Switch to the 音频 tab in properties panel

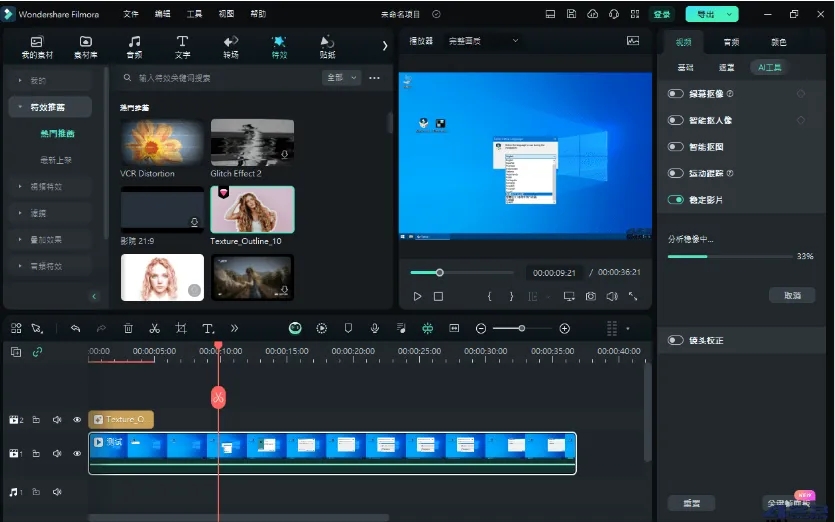click(x=731, y=42)
